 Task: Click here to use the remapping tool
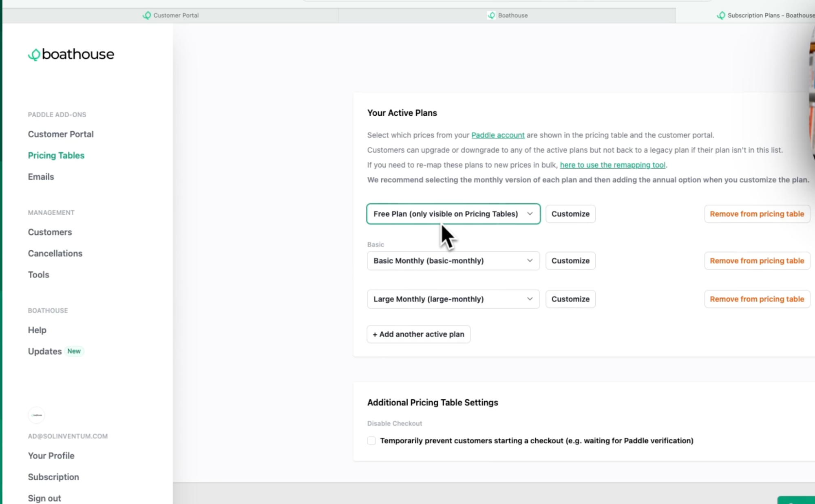pos(612,165)
